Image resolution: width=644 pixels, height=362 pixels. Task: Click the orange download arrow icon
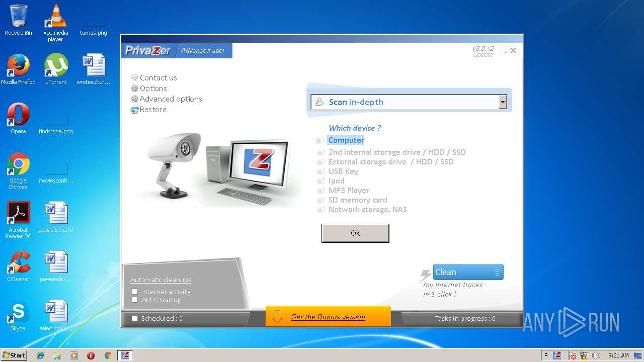[277, 316]
